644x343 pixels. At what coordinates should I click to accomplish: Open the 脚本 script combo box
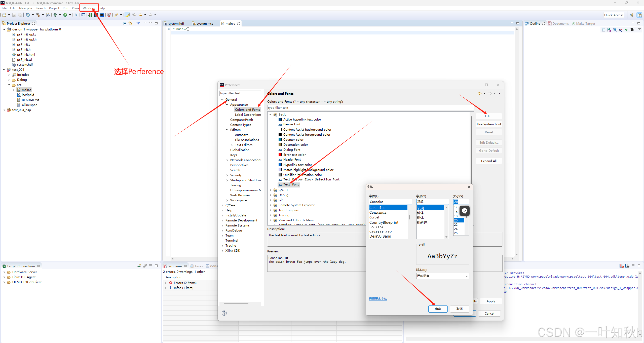pos(442,276)
